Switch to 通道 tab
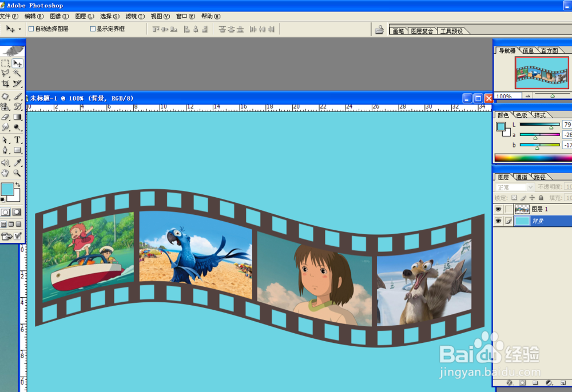The width and height of the screenshot is (572, 392). click(x=522, y=177)
